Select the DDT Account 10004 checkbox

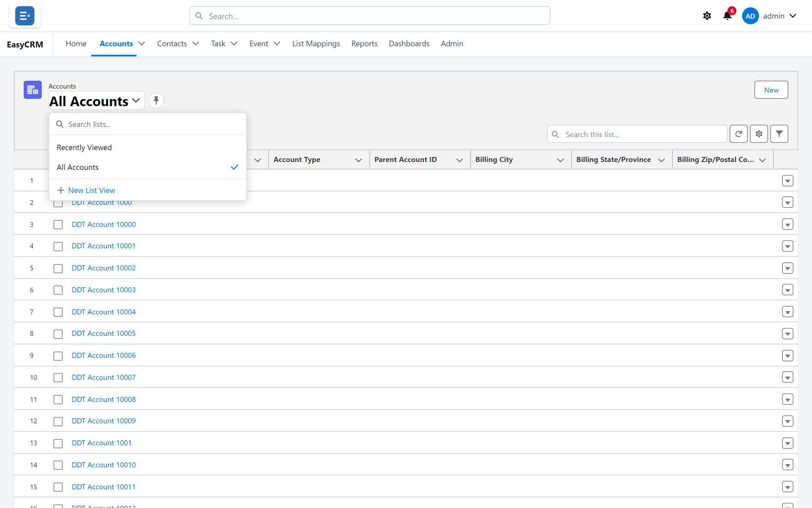point(58,312)
